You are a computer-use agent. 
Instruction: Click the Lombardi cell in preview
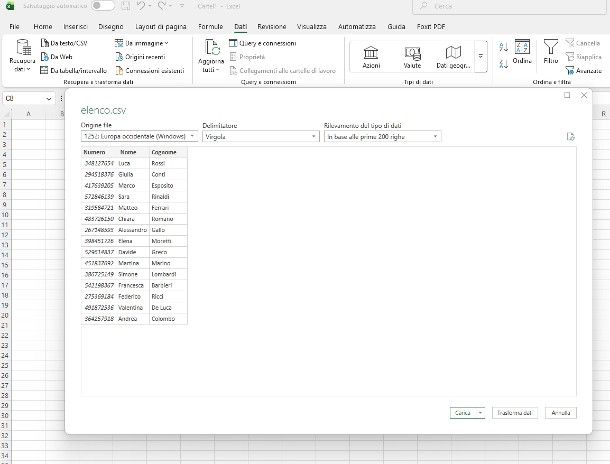click(x=168, y=274)
